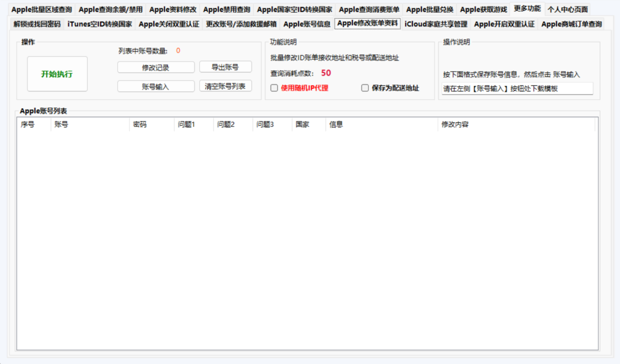Open the Apple关闭双重认证 sub-tab
This screenshot has height=364, width=620.
(x=169, y=24)
